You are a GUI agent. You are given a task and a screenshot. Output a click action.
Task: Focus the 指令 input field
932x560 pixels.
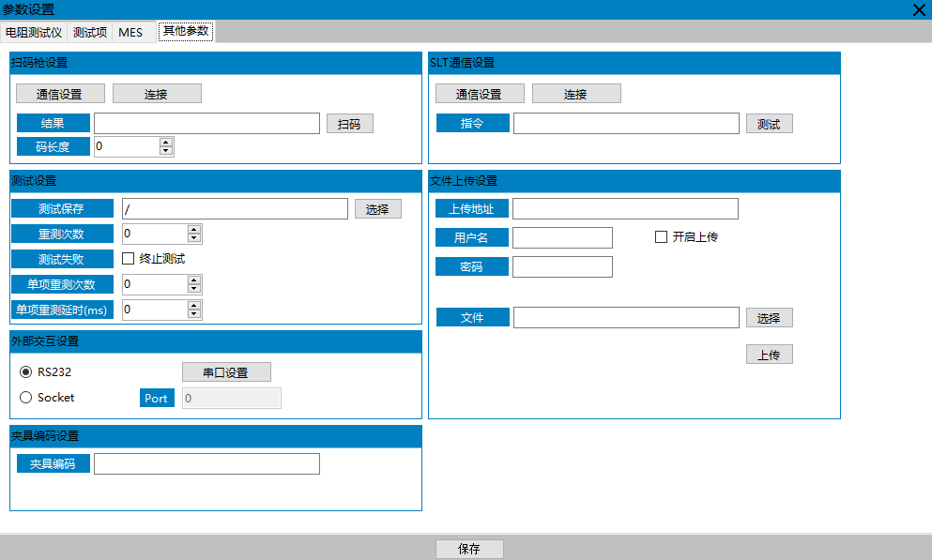click(x=626, y=124)
